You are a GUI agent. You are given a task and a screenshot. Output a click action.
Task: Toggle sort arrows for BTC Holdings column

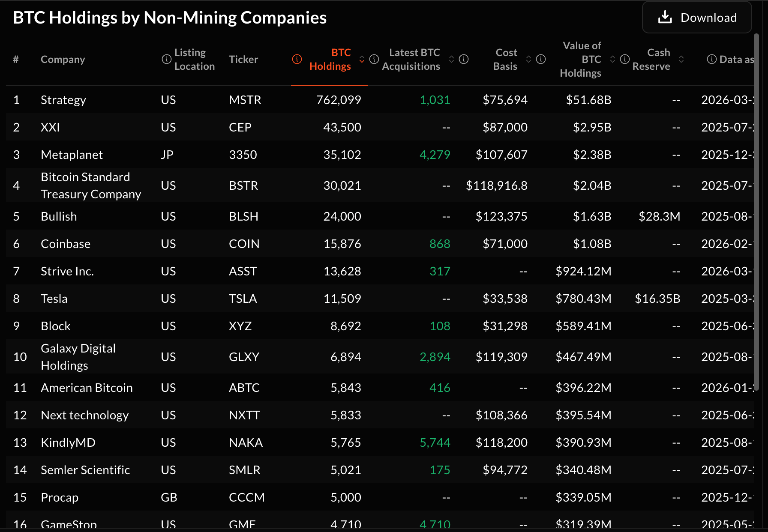coord(362,59)
